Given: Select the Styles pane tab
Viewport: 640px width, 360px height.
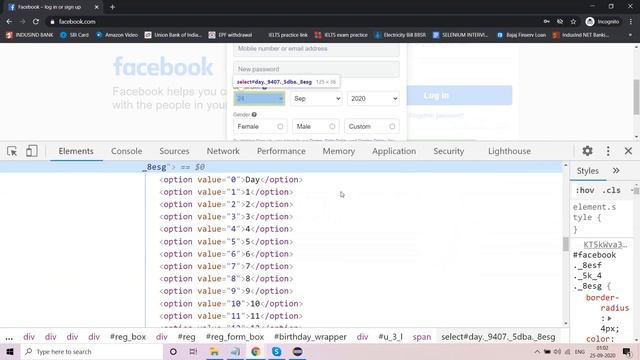Looking at the screenshot, I should coord(588,171).
